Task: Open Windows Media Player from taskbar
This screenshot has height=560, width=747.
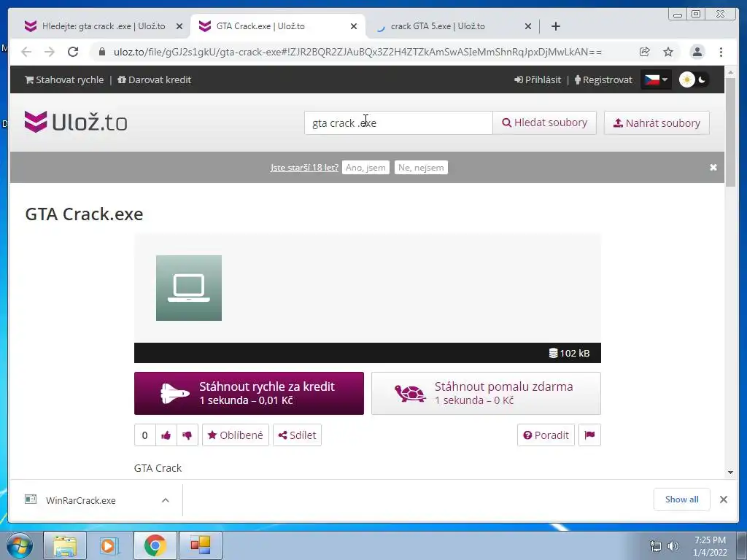Action: coord(109,545)
